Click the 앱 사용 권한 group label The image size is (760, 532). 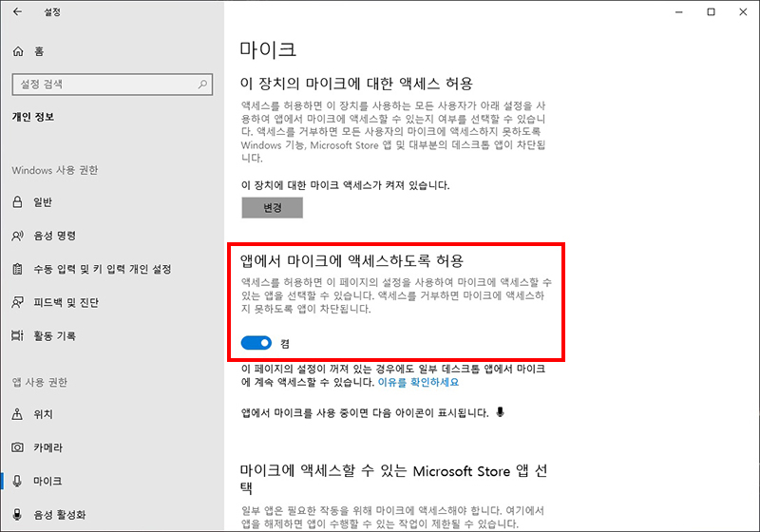(x=40, y=382)
